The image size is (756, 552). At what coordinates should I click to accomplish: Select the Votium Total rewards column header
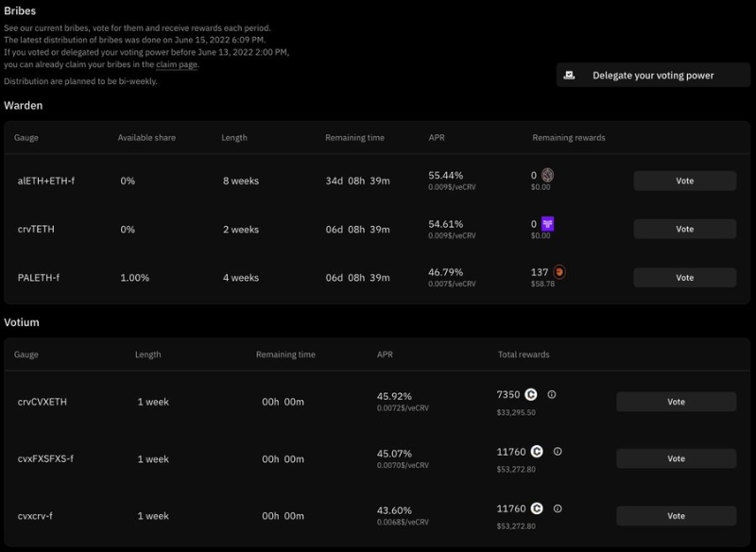pyautogui.click(x=524, y=354)
